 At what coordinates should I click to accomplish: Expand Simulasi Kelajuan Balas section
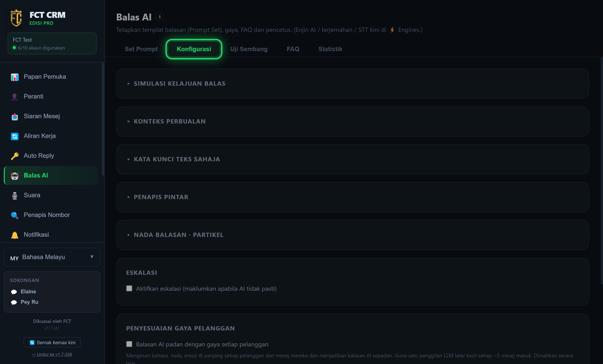(352, 84)
